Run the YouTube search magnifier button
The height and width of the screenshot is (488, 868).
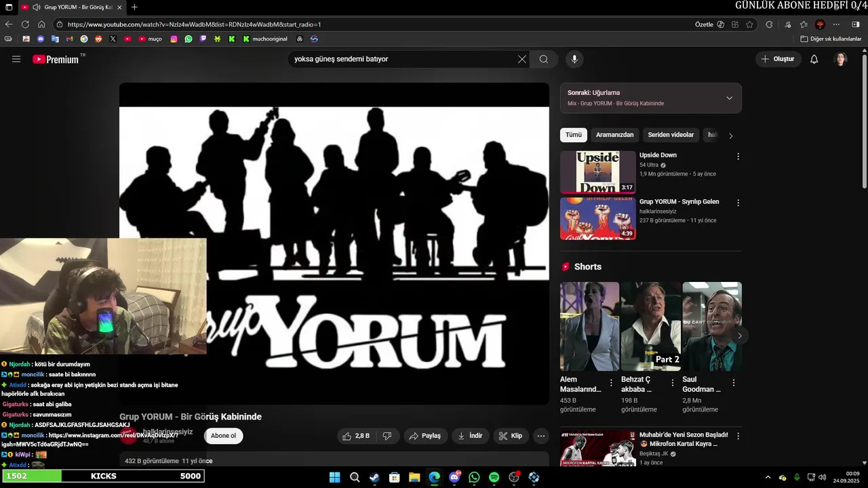[544, 59]
